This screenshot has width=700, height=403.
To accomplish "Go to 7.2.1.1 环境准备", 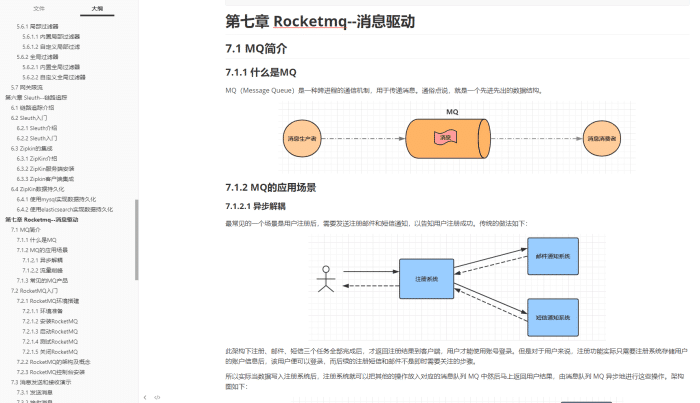I will coord(43,311).
